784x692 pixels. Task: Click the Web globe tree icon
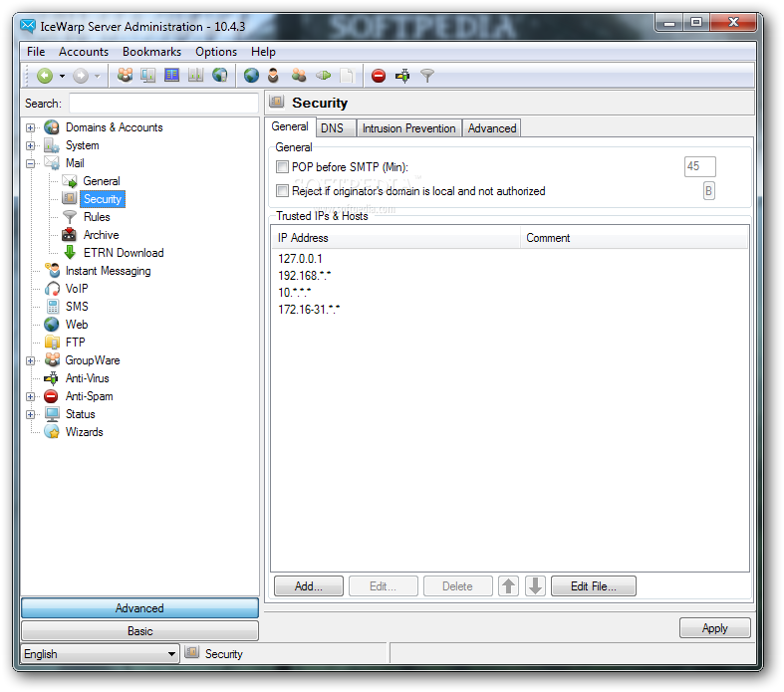point(52,325)
